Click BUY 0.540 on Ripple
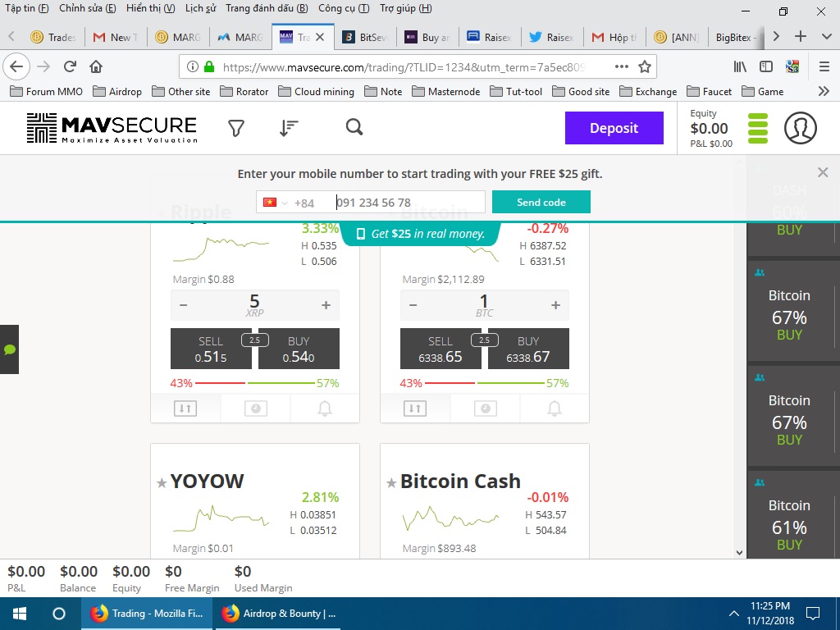This screenshot has height=630, width=840. tap(299, 349)
